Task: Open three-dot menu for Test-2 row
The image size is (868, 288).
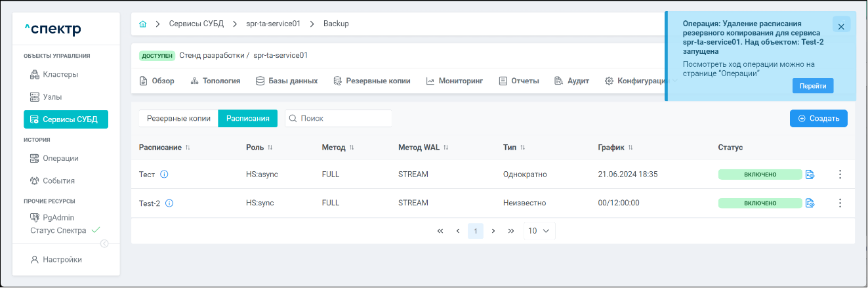Action: click(840, 203)
